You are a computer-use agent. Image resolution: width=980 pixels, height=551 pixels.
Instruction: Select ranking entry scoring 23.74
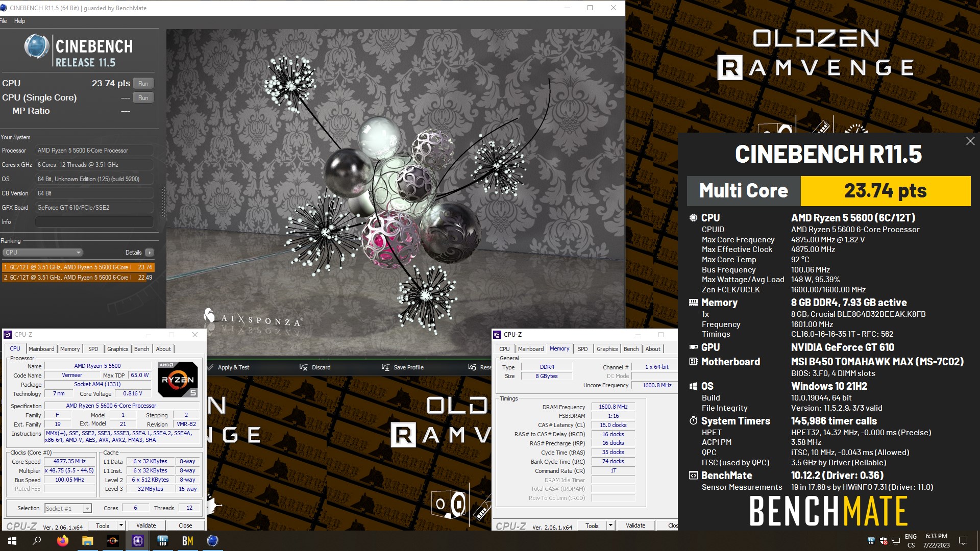point(78,267)
